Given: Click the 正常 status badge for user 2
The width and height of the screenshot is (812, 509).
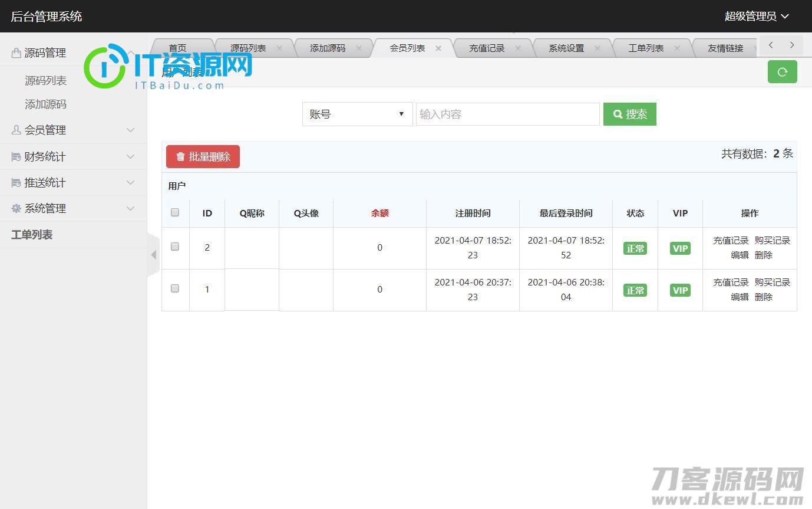Looking at the screenshot, I should click(635, 248).
